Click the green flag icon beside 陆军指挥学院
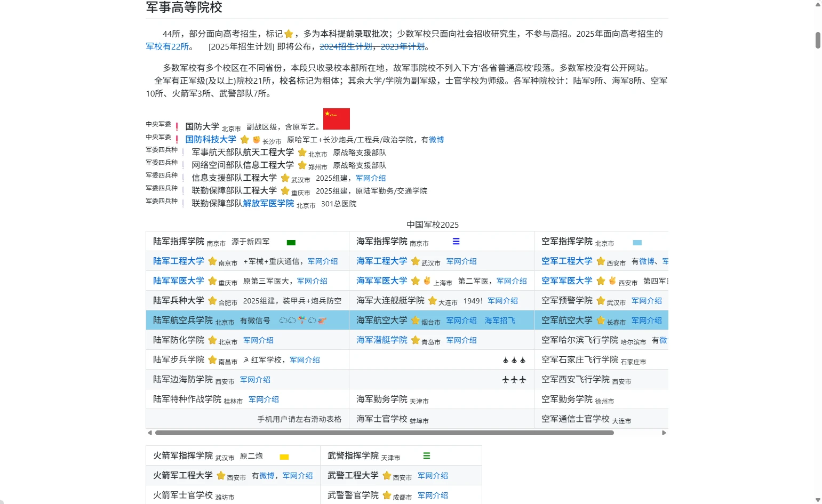The image size is (822, 504). click(x=291, y=242)
